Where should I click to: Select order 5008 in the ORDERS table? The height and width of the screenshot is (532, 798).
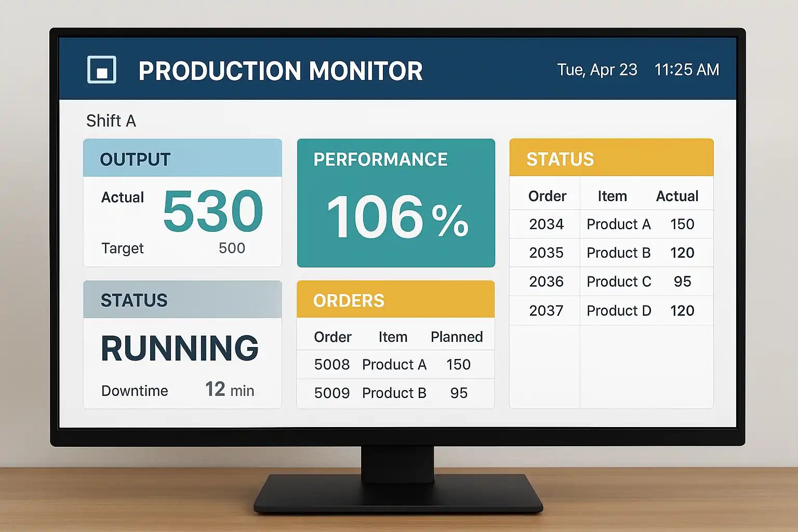coord(332,365)
